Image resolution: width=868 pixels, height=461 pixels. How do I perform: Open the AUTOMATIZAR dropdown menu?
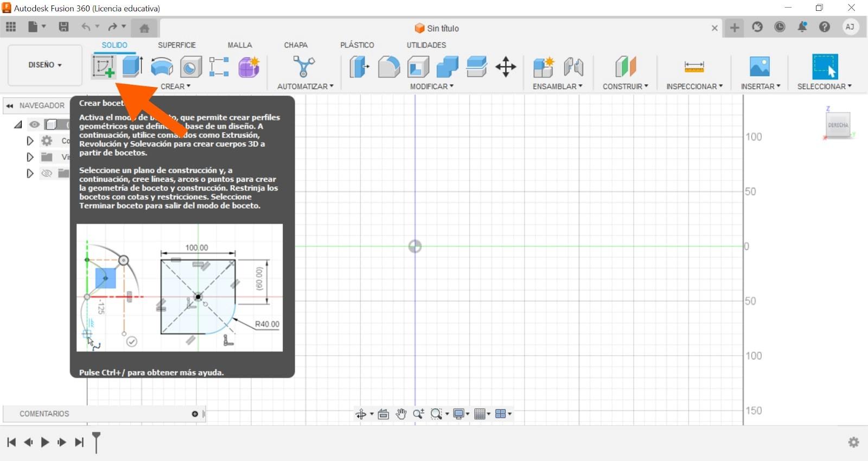pos(305,86)
